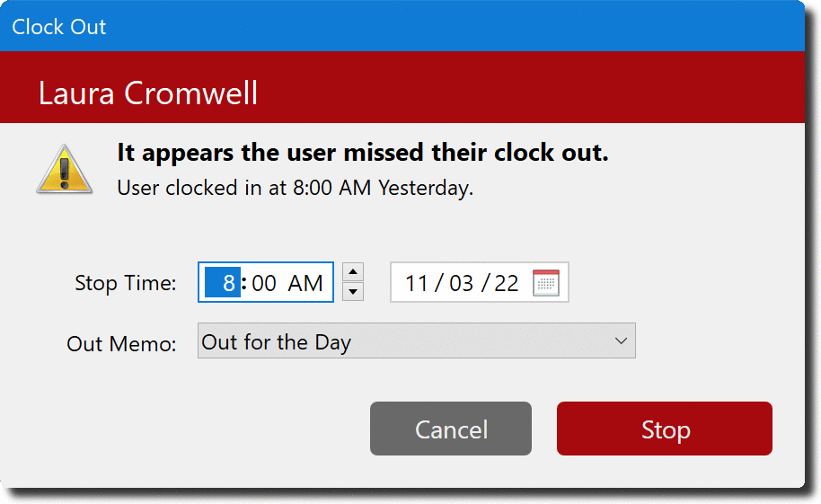The height and width of the screenshot is (504, 821).
Task: Select the hour field showing 8
Action: tap(223, 283)
